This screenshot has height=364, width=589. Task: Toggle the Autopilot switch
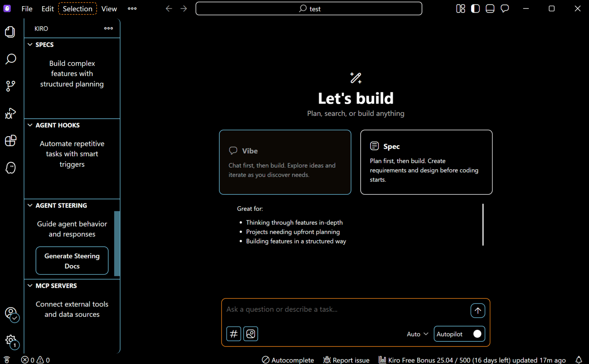(477, 334)
